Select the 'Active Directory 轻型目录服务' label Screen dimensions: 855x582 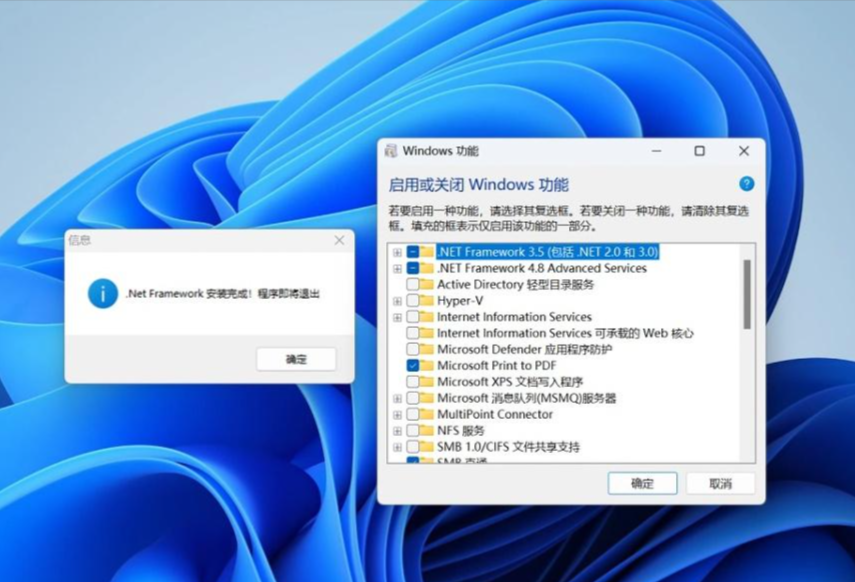point(515,285)
